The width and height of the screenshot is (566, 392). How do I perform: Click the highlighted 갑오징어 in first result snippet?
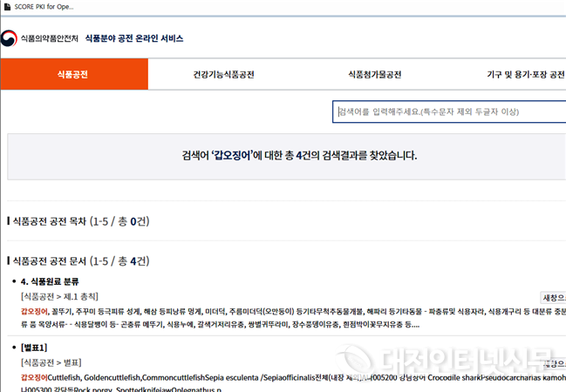pyautogui.click(x=34, y=310)
